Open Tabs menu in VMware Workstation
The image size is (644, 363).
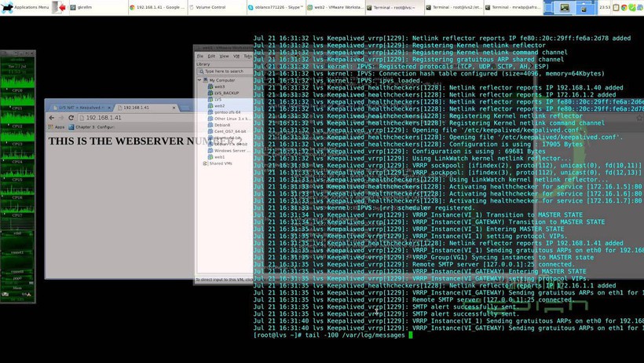pyautogui.click(x=248, y=56)
